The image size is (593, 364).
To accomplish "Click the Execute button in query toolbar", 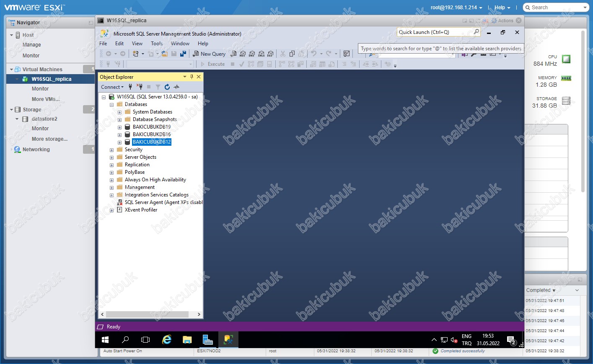I will point(212,64).
